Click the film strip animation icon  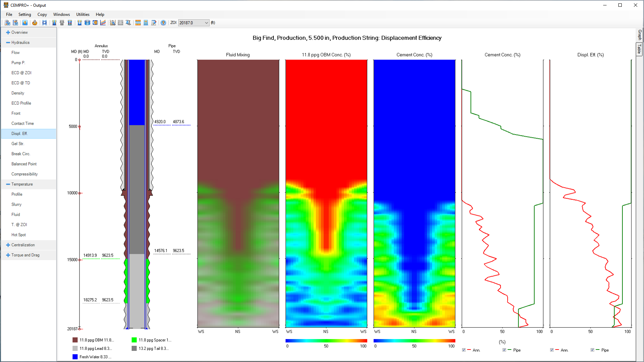(44, 23)
